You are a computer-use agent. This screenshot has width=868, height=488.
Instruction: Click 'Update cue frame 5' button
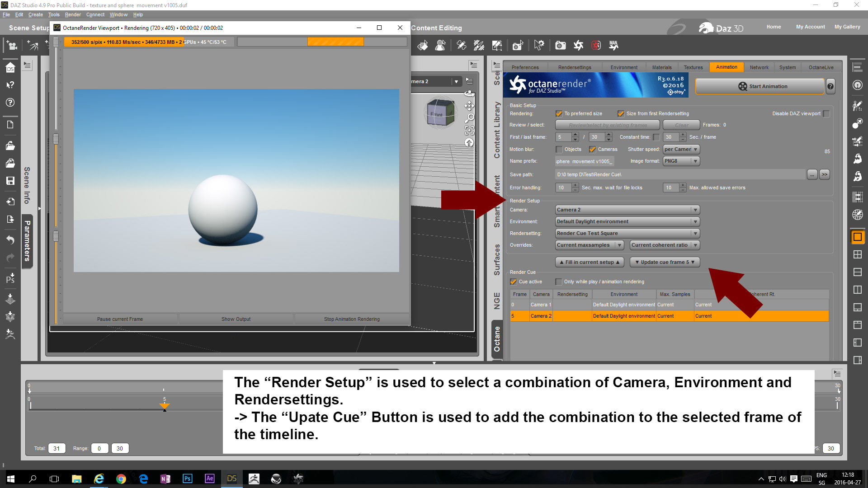pyautogui.click(x=664, y=262)
